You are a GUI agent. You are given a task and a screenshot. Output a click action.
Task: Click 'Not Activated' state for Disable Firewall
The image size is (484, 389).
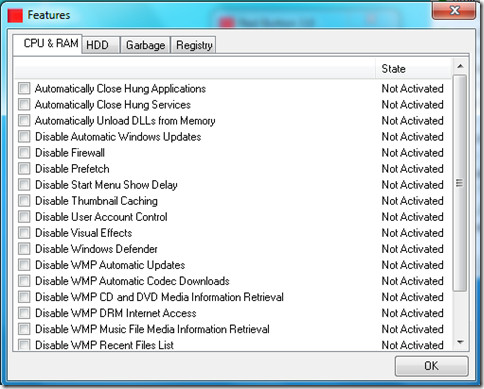412,153
